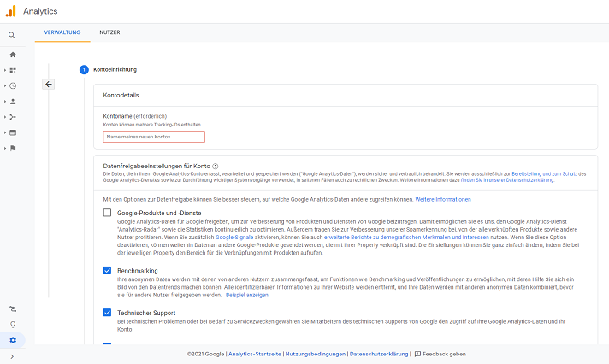Expand the Customization dashboard menu arrow
609x364 pixels.
pos(5,70)
